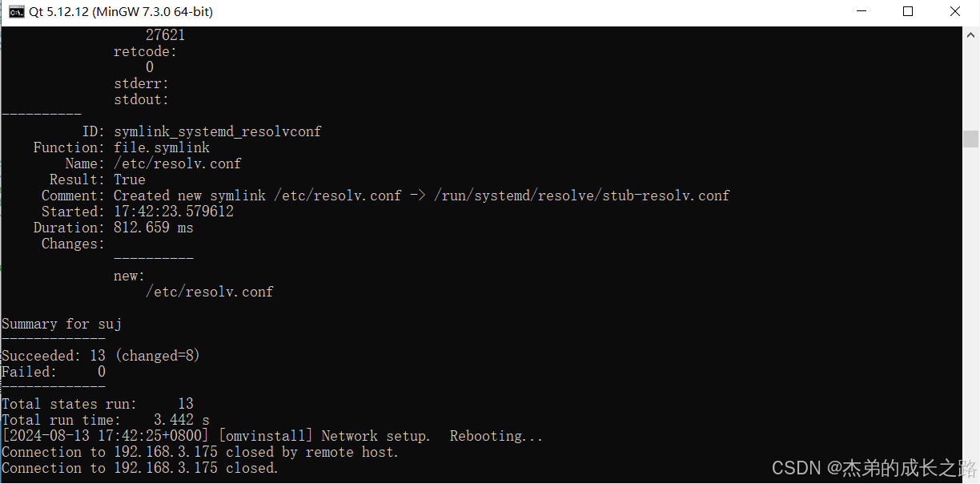Click the Succeeded: 13 (changed=8) line
This screenshot has width=980, height=484.
pos(101,356)
